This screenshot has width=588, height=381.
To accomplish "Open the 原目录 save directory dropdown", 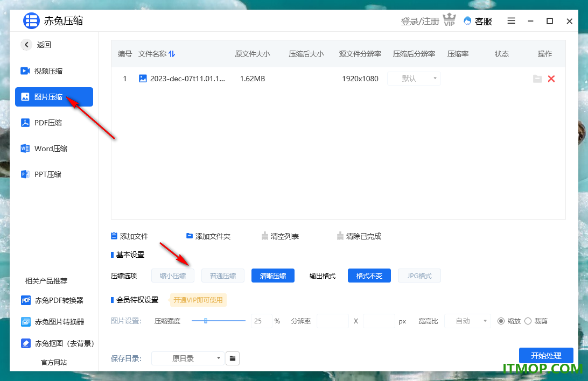I will (x=187, y=358).
